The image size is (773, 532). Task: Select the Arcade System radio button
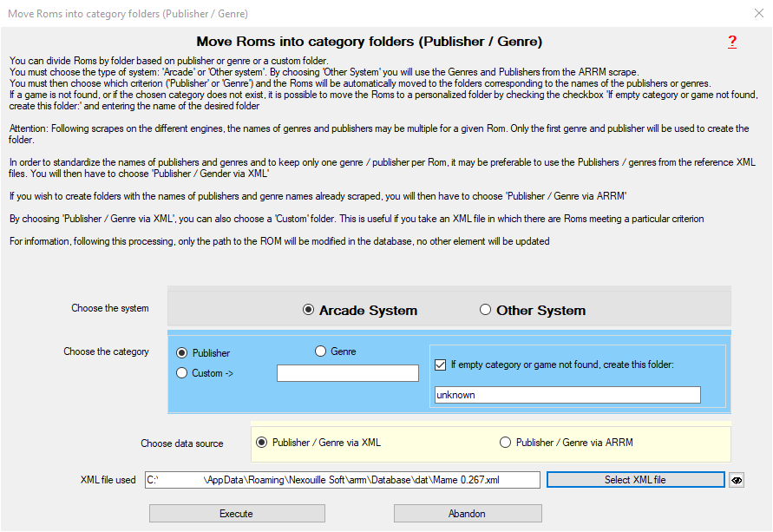tap(309, 310)
